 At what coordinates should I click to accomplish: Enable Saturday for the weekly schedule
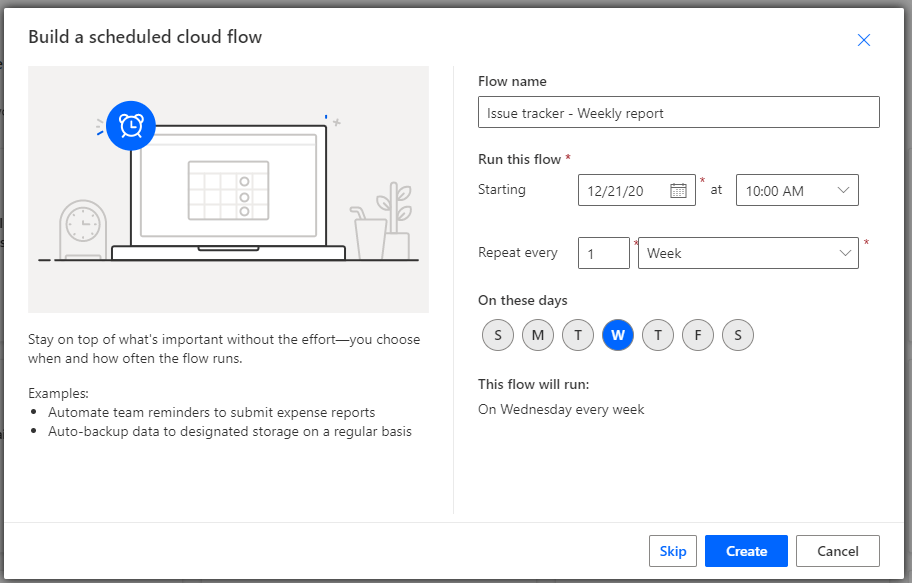click(738, 335)
